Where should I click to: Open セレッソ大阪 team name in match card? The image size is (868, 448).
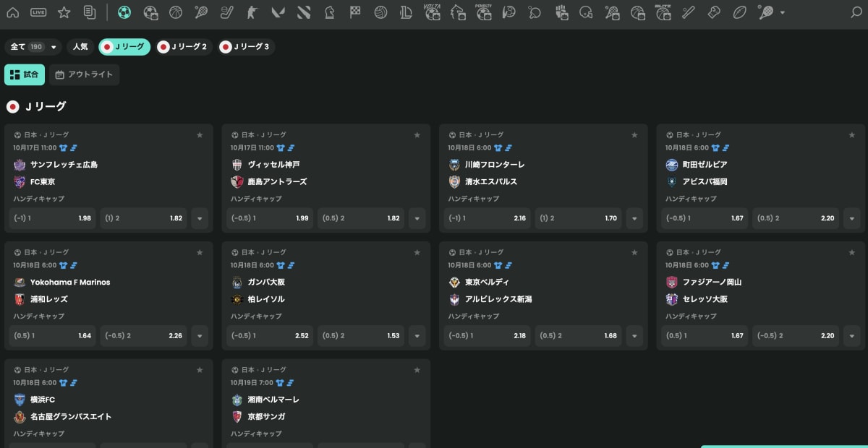705,299
